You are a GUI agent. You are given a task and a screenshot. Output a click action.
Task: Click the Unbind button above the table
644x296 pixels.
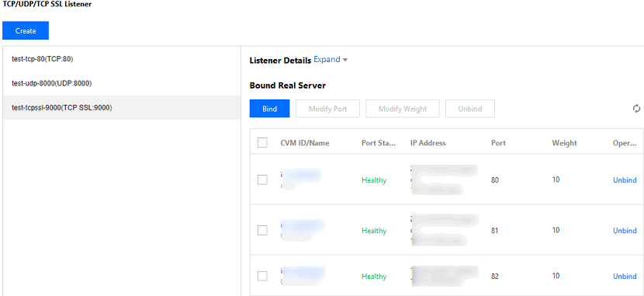[x=470, y=109]
